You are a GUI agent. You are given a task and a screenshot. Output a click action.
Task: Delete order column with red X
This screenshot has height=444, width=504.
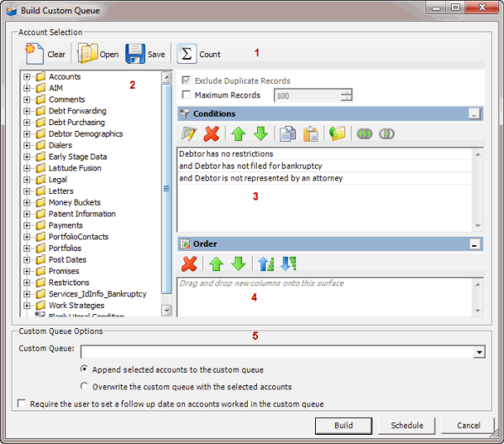click(189, 264)
